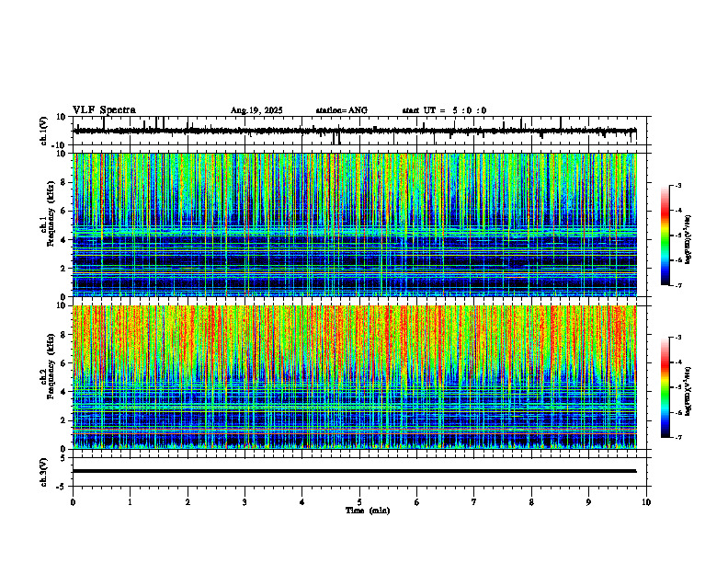
Task: Select the "start UT = 5 : 0 : 0" text
Action: tap(444, 110)
